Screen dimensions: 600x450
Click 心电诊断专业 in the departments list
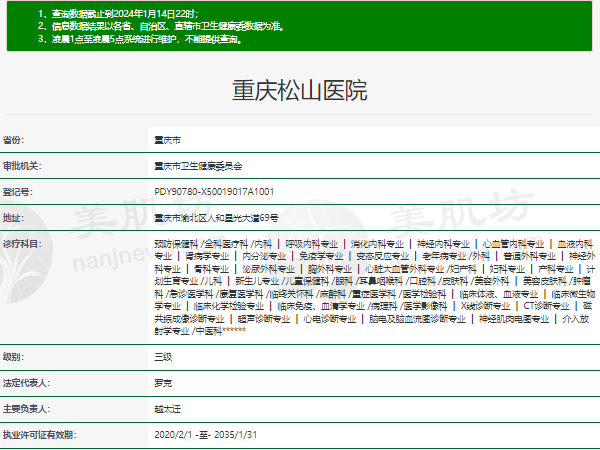(329, 319)
